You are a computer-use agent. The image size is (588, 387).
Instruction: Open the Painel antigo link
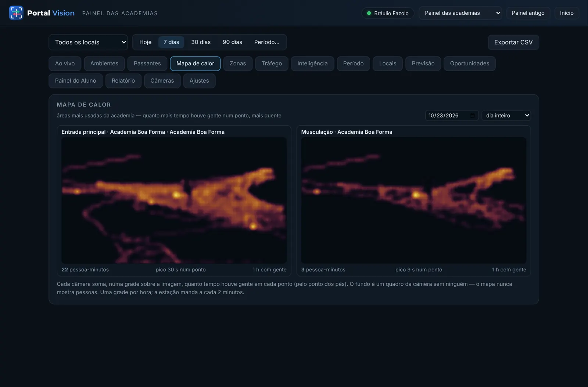528,13
